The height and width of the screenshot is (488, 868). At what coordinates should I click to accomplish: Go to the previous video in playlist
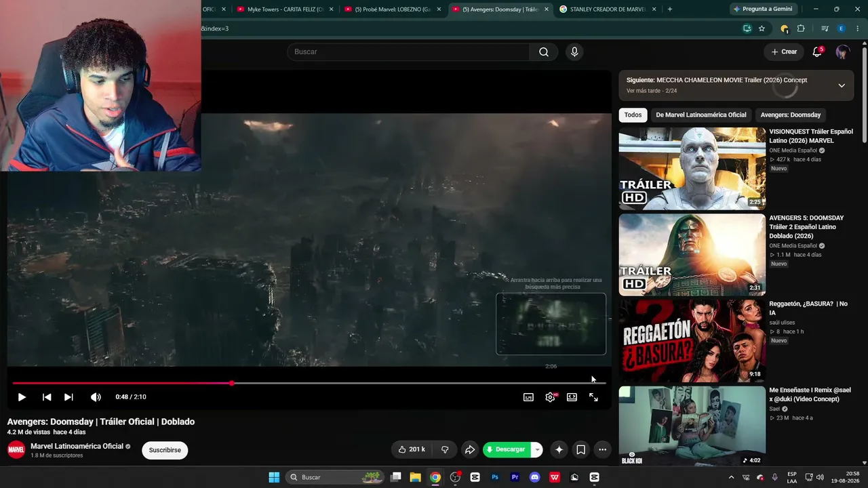click(47, 397)
